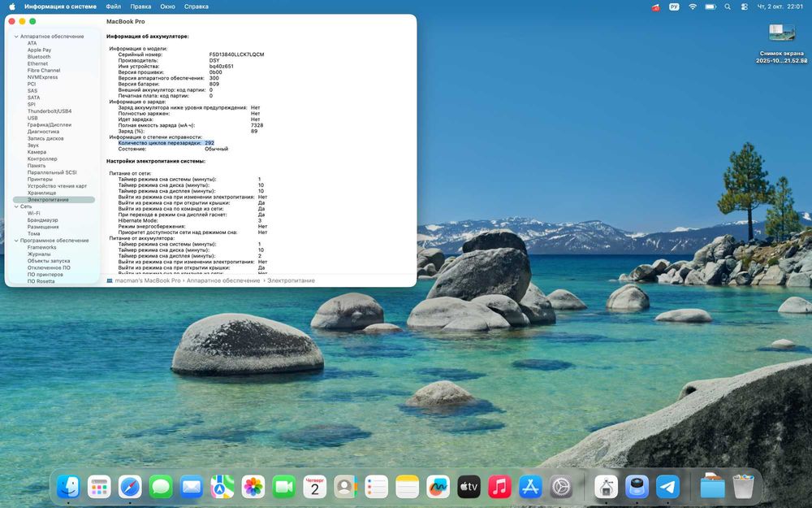Open Control Center in menu bar
Viewport: 812px width, 508px height.
point(745,7)
